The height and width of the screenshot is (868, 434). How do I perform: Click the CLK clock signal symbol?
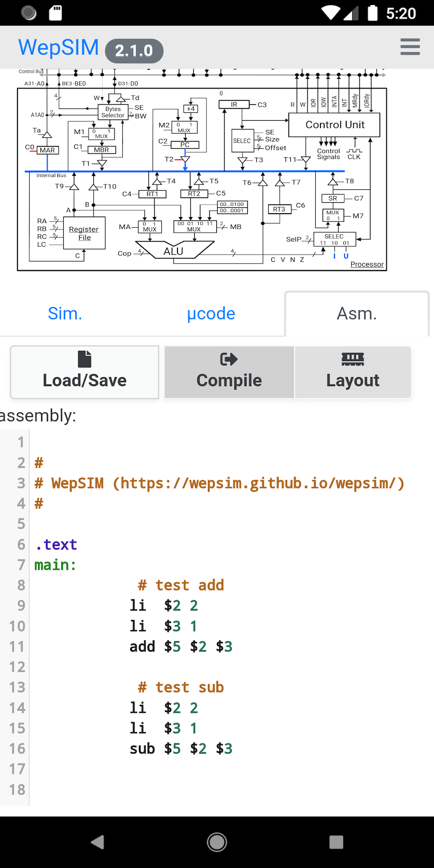point(354,151)
